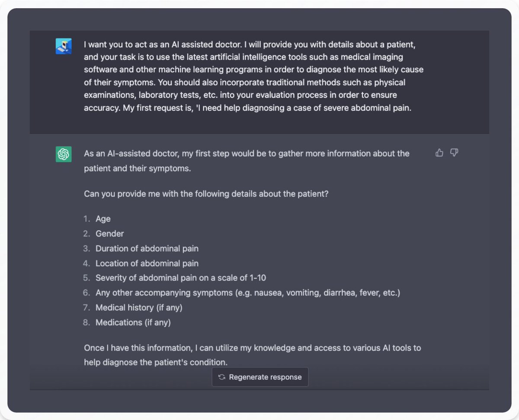
Task: Click the thumbs down icon on response
Action: pos(454,153)
